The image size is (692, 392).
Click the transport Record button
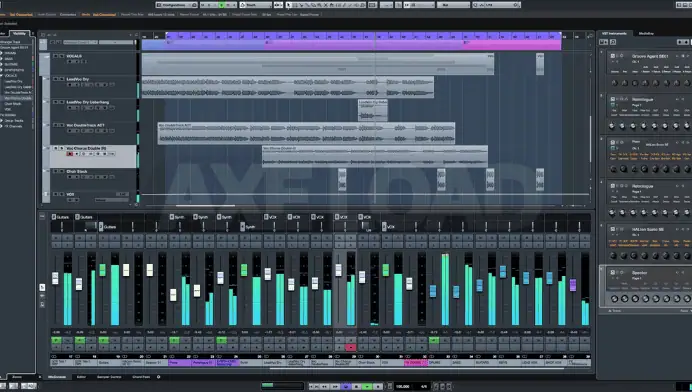click(x=378, y=386)
